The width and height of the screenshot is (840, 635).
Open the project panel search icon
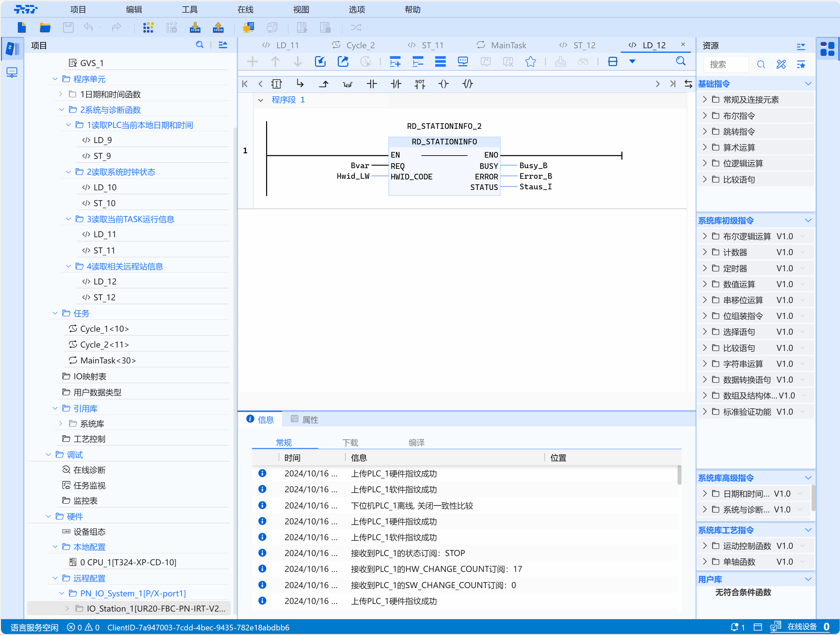coord(199,45)
